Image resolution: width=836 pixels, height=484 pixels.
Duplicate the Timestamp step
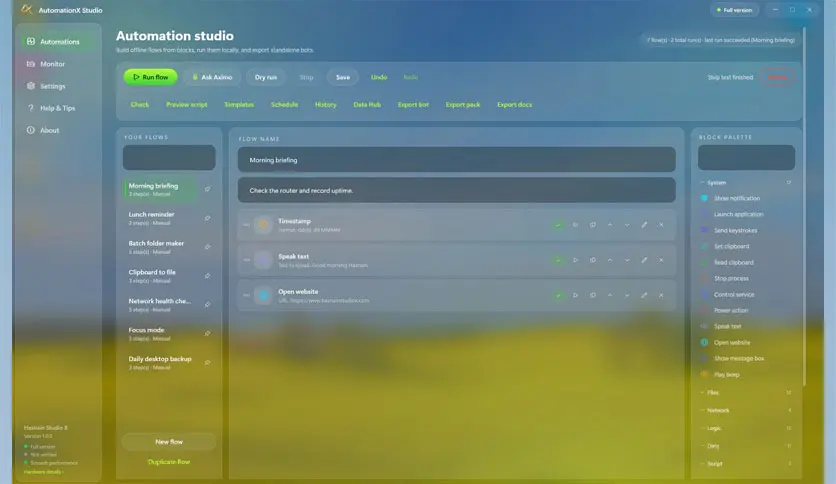[592, 225]
